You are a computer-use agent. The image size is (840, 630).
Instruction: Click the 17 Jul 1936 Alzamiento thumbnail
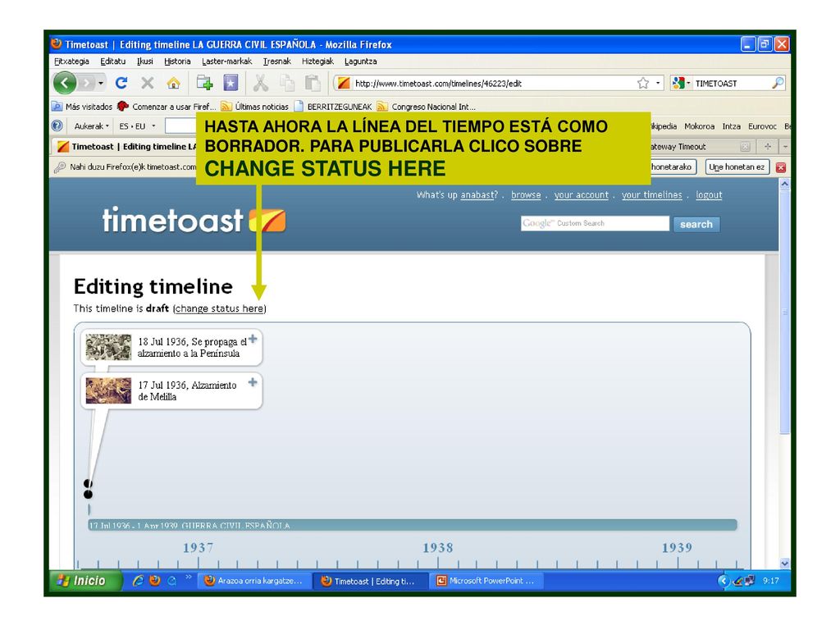[x=109, y=390]
